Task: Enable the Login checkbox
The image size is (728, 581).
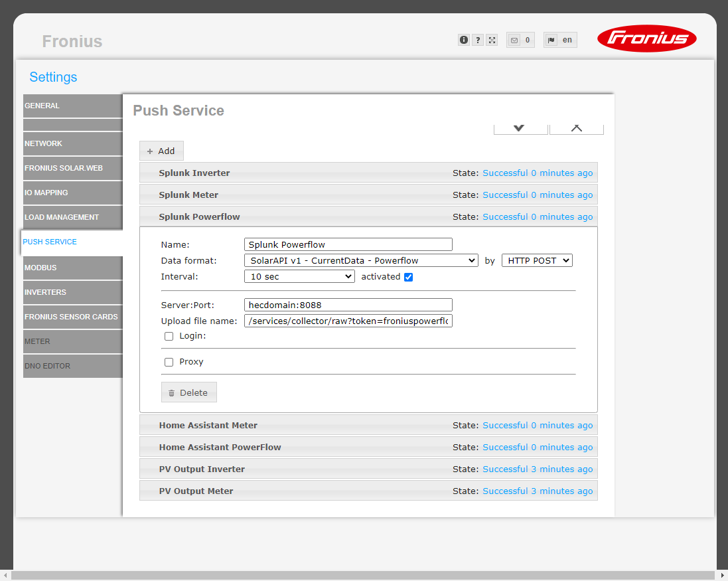Action: pos(169,336)
